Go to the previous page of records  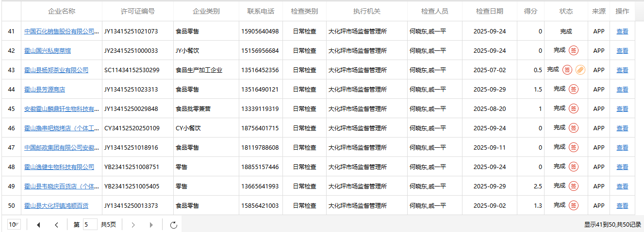pos(56,225)
